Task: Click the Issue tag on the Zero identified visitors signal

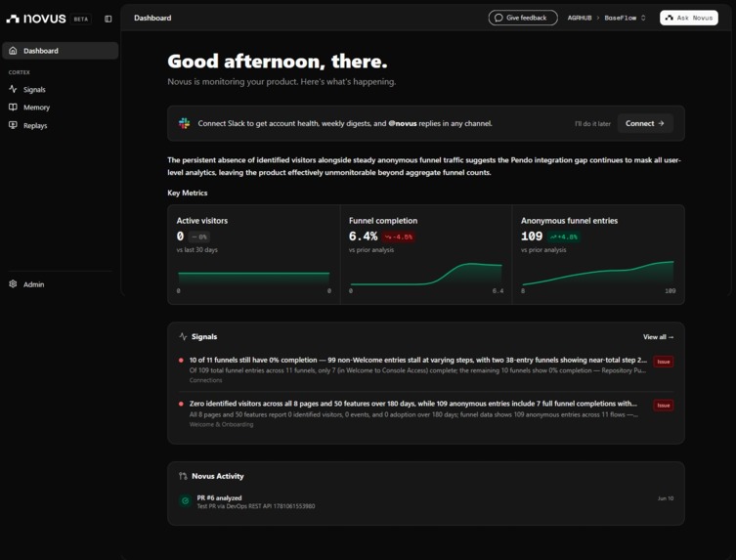Action: point(664,406)
